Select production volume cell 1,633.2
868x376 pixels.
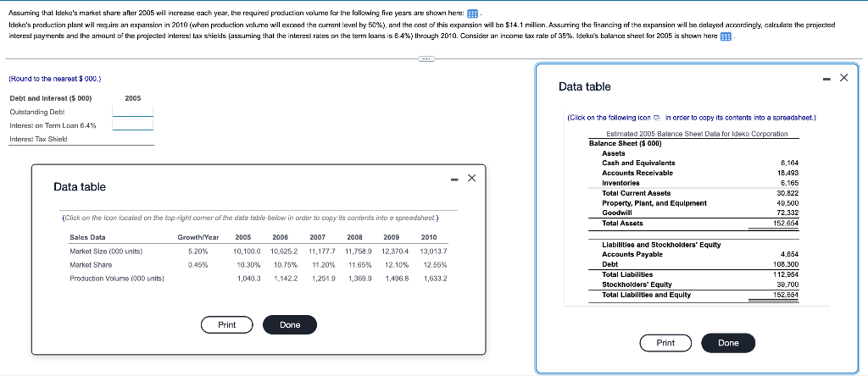[436, 279]
